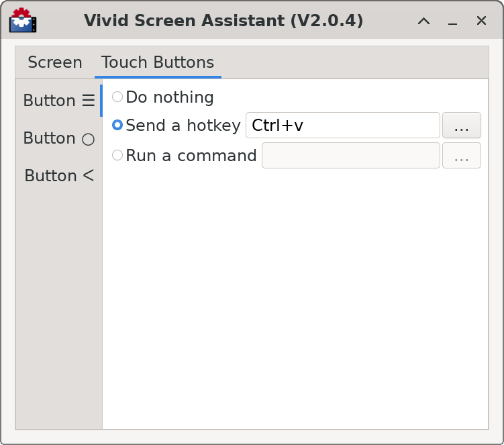The width and height of the screenshot is (504, 445).
Task: Switch to the Screen tab
Action: 55,63
